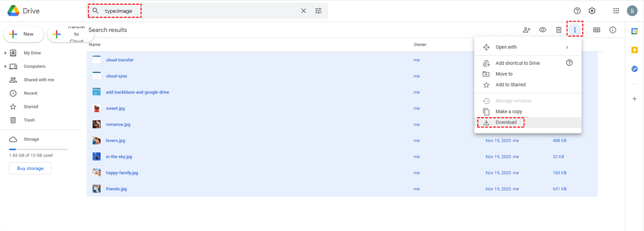Expand the Open with submenu
The height and width of the screenshot is (231, 644).
tap(567, 47)
